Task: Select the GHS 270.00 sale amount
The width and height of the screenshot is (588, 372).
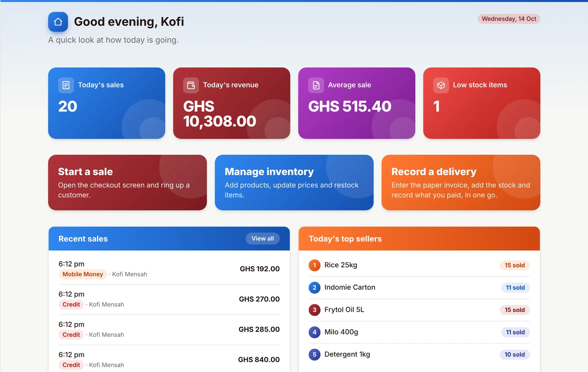Action: (259, 299)
